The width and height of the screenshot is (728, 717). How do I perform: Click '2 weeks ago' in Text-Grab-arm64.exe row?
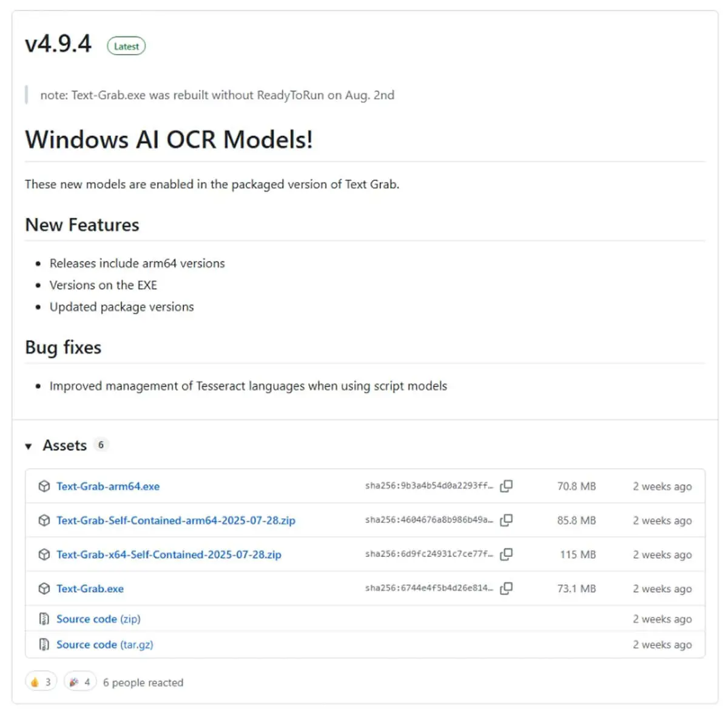[662, 486]
